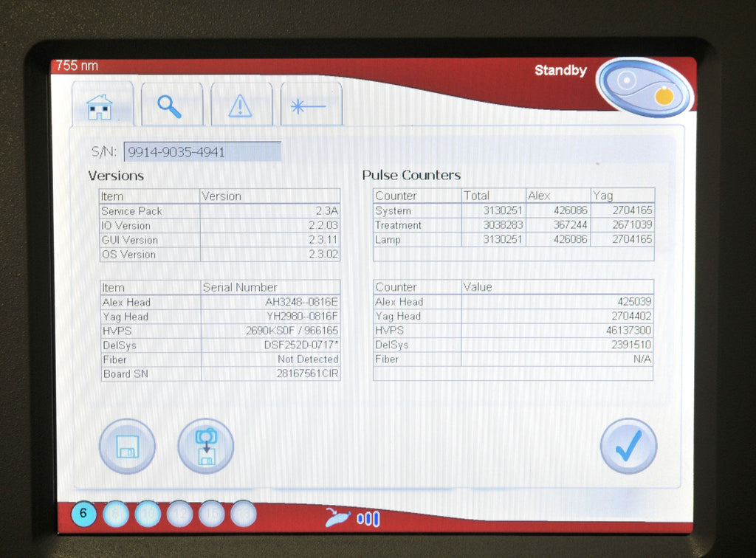Open the magnifying glass search tab
Viewport: 756px width, 558px height.
(x=171, y=105)
